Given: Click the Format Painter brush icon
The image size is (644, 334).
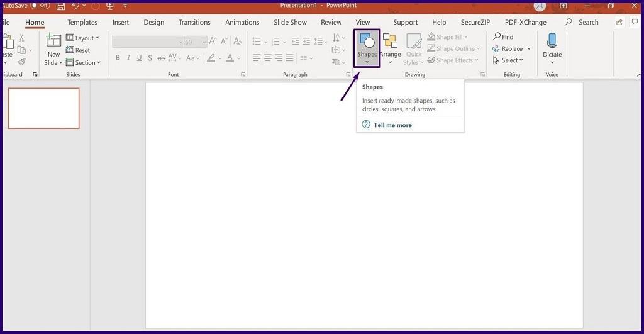Looking at the screenshot, I should tap(22, 62).
